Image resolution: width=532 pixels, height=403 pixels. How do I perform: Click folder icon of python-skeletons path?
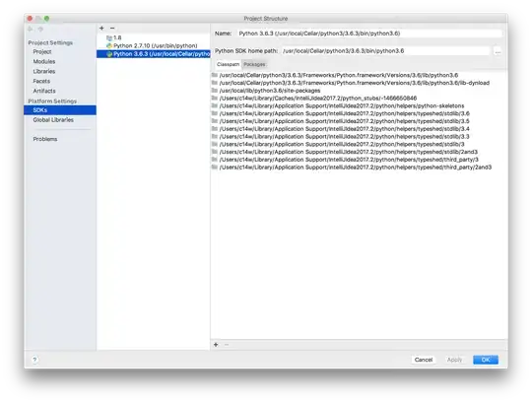[x=215, y=105]
